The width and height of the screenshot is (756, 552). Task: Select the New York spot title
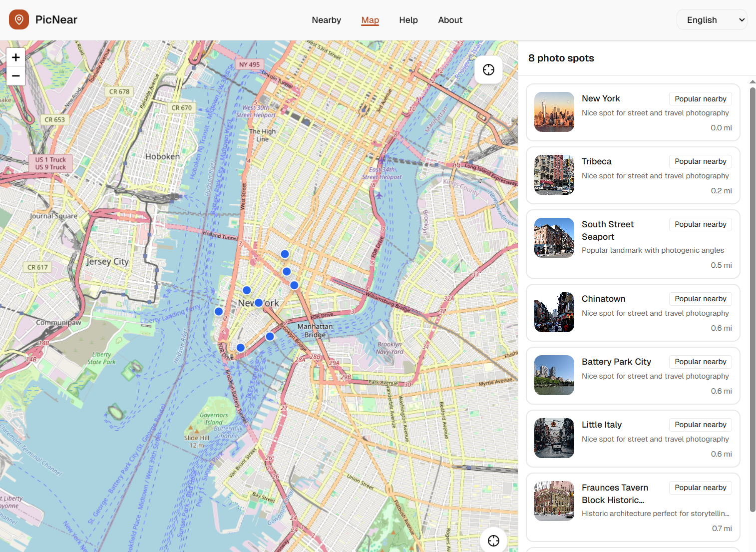pyautogui.click(x=601, y=98)
